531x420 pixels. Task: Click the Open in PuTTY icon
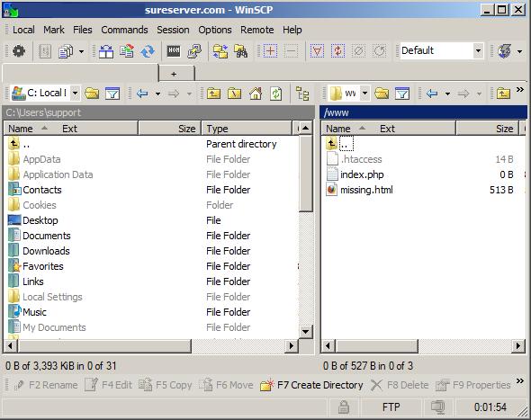point(194,51)
